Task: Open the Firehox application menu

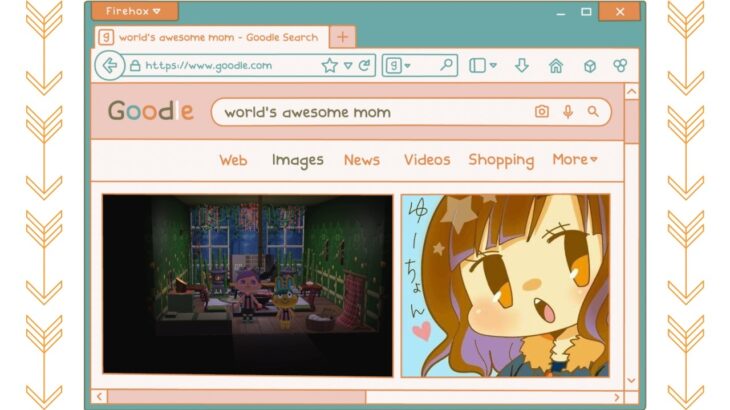Action: (135, 11)
